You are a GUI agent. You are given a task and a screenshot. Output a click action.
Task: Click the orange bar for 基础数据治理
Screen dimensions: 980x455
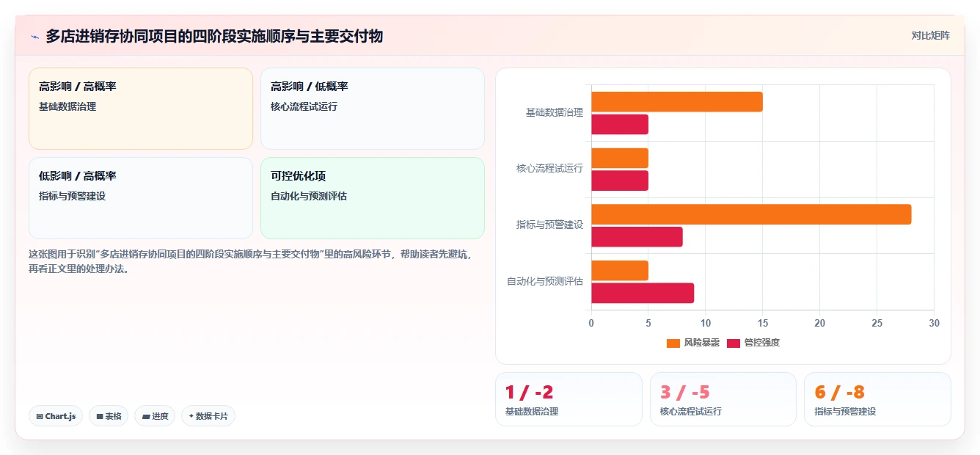click(x=677, y=102)
